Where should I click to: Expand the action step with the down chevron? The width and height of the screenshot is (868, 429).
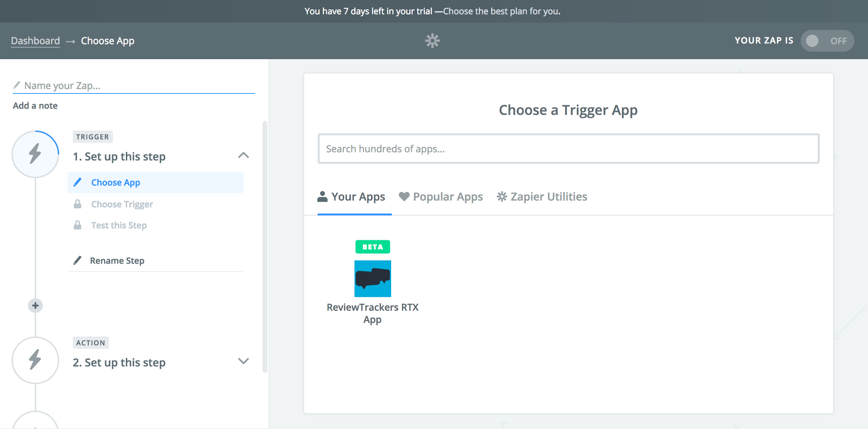244,361
